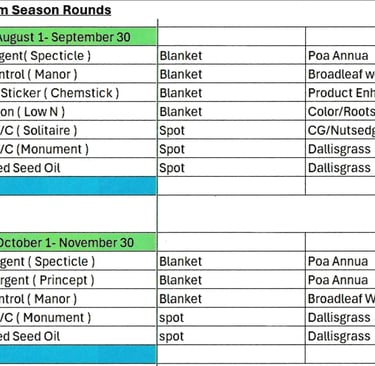Select the green "October 1- November 30" cell
Screen dimensions: 375x366
click(x=78, y=242)
